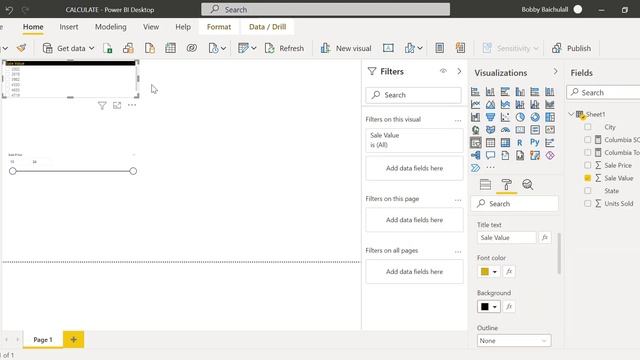The image size is (640, 360).
Task: Click the Refresh button
Action: pos(284,48)
